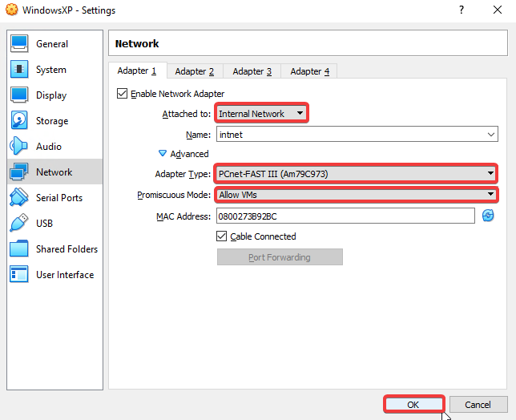This screenshot has height=420, width=516.
Task: Click the VirtualBox gear icon in title bar
Action: pyautogui.click(x=11, y=10)
